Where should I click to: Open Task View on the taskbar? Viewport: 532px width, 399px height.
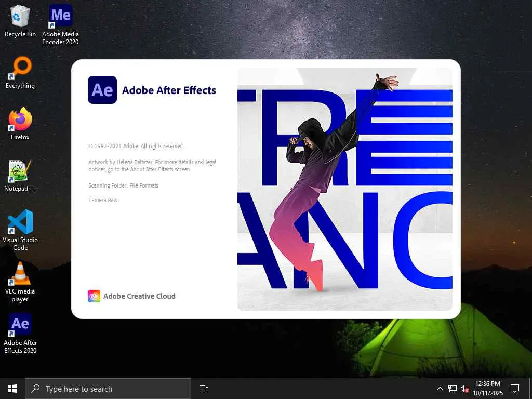pyautogui.click(x=204, y=389)
